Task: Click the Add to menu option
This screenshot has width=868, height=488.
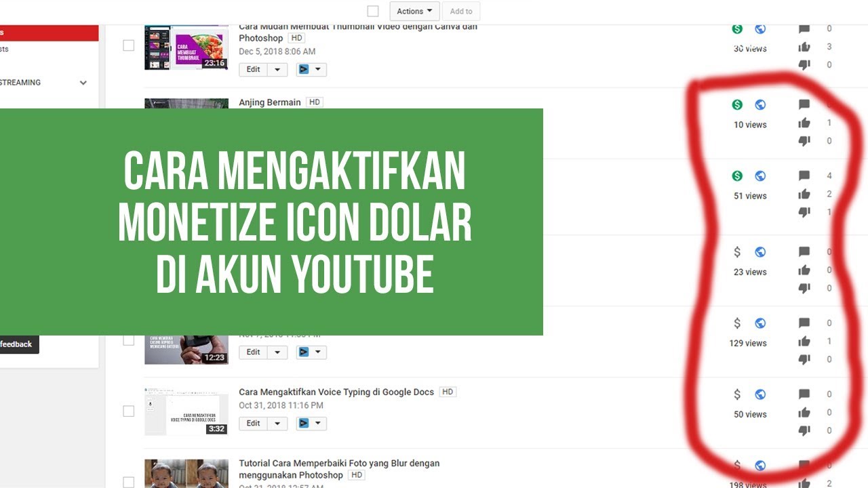Action: click(x=461, y=11)
